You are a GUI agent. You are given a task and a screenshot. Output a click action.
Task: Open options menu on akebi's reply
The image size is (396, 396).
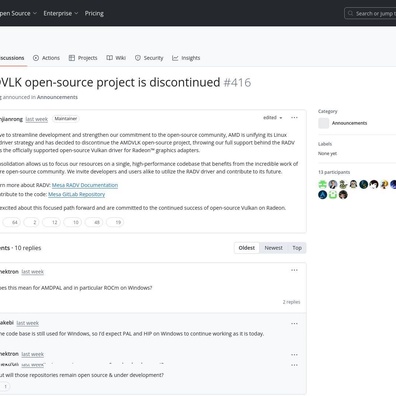(294, 324)
